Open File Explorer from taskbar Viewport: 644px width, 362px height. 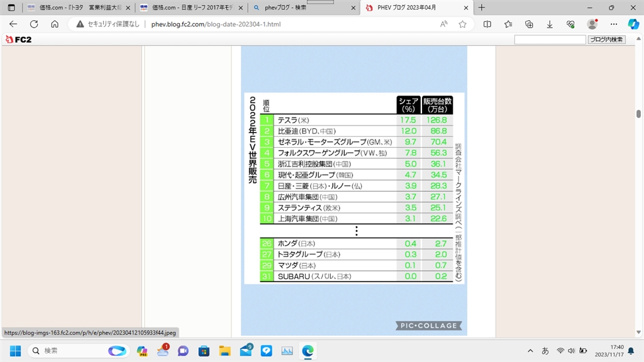coord(225,351)
